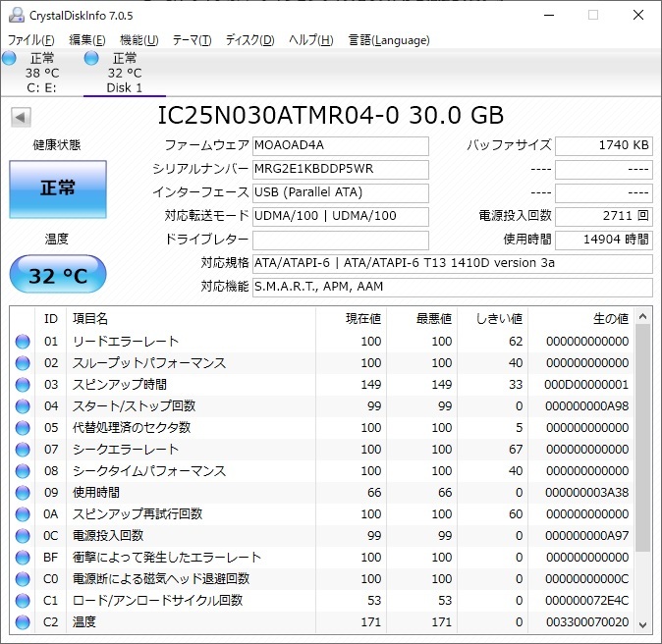This screenshot has height=644, width=662.
Task: Click status orb of attribute 03 row
Action: 23,385
